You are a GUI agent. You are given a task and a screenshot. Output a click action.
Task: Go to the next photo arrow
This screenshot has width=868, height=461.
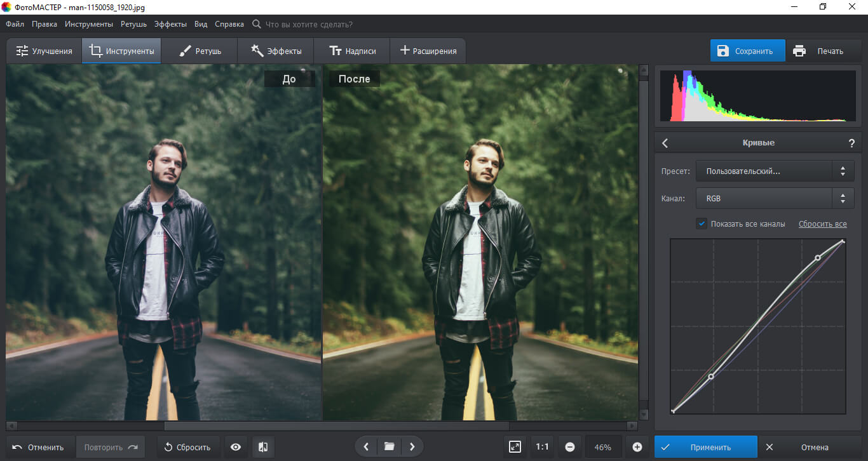click(412, 447)
